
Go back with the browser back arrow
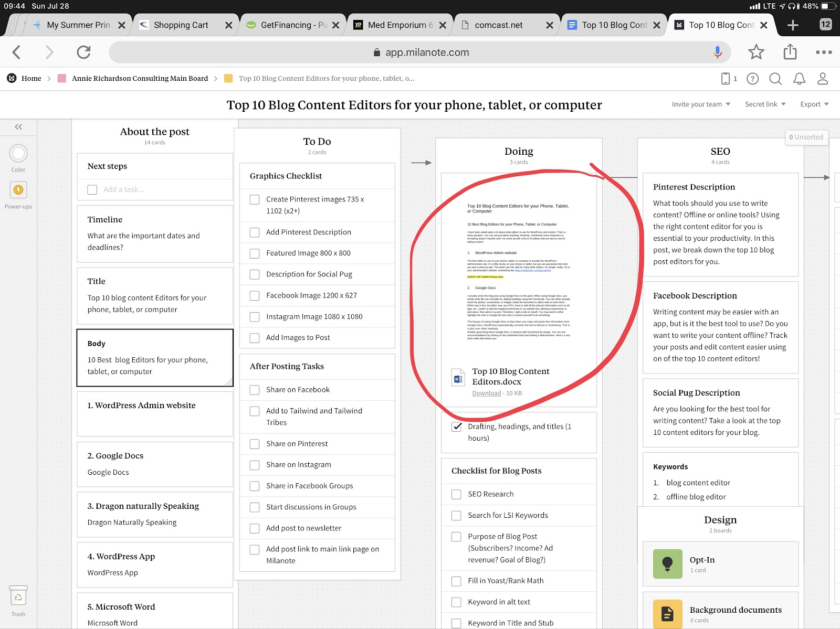click(17, 52)
